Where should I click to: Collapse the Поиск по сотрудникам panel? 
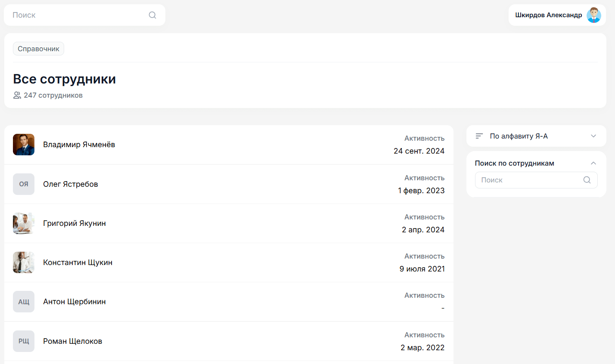coord(593,163)
